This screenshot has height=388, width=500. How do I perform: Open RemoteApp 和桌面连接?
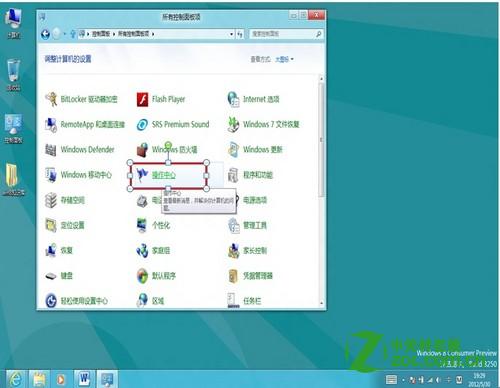pos(85,124)
